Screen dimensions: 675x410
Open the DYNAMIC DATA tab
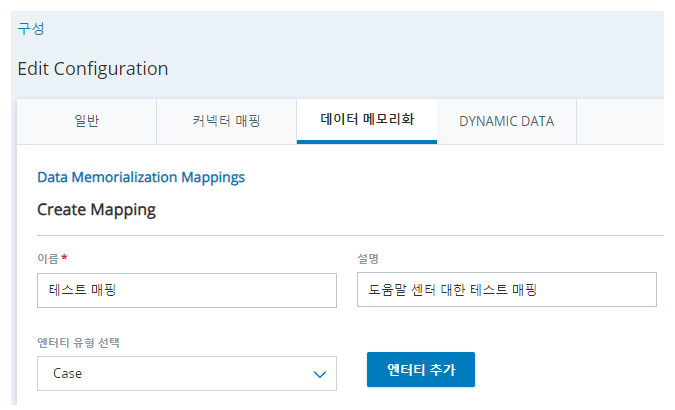click(507, 121)
